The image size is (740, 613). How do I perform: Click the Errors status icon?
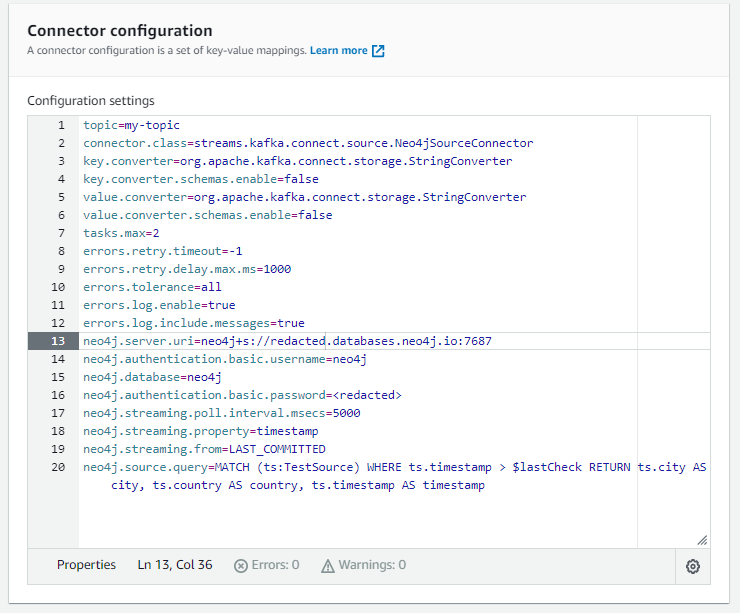[240, 566]
